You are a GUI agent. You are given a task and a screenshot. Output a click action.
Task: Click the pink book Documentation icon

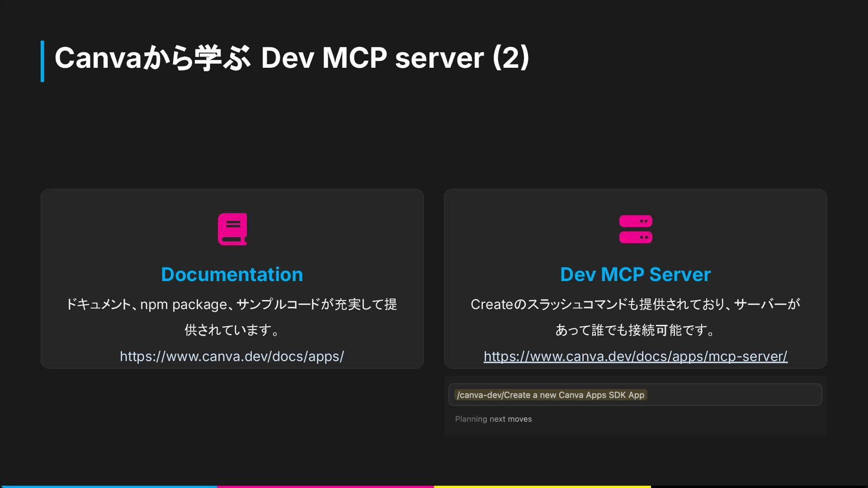[x=232, y=229]
